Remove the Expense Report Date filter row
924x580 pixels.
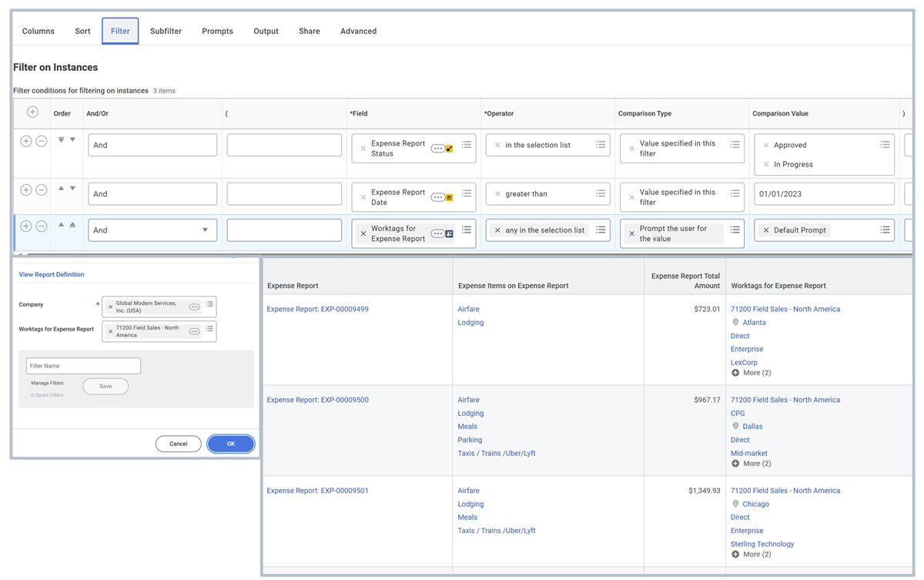[x=42, y=189]
